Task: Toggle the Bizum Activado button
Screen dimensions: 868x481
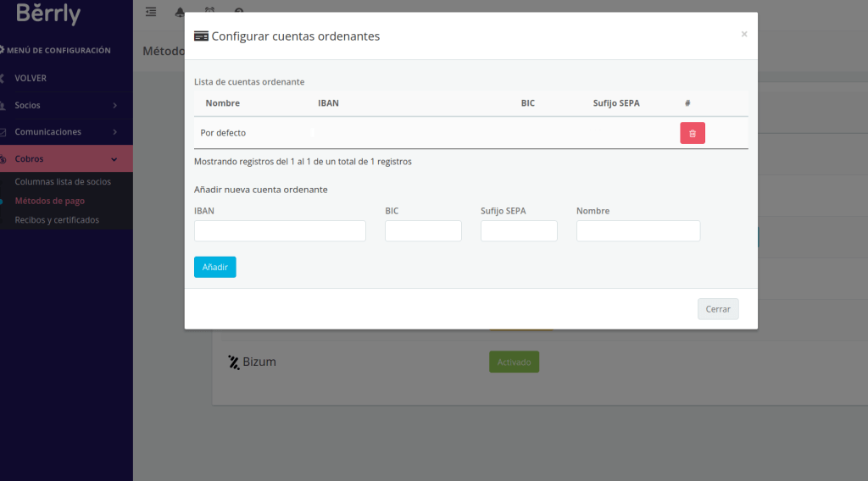Action: click(514, 362)
